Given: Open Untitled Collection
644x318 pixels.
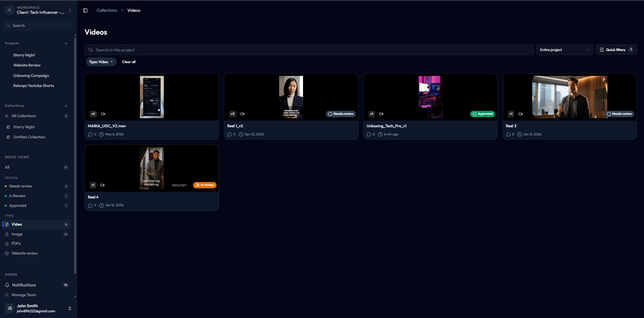Looking at the screenshot, I should [x=29, y=137].
